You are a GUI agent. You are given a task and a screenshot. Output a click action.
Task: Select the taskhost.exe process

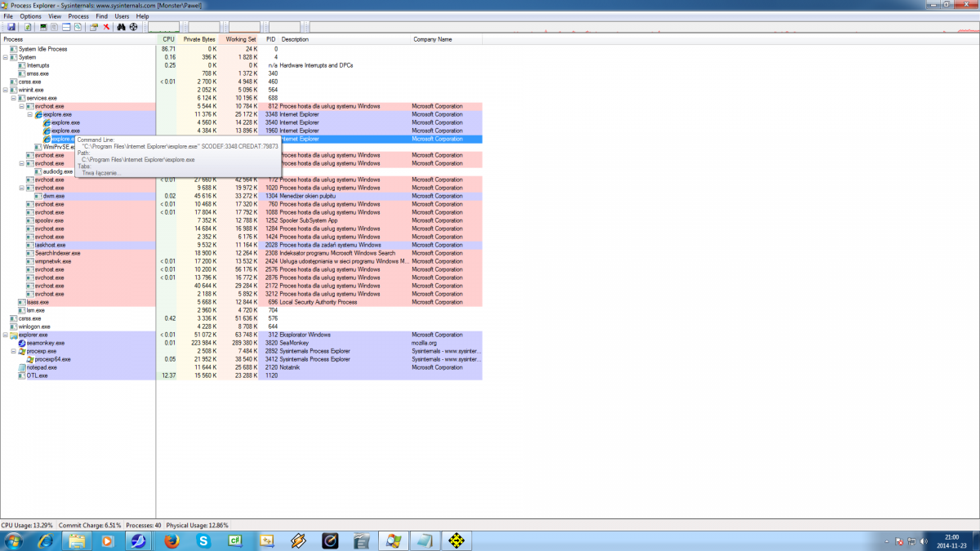[x=242, y=245]
